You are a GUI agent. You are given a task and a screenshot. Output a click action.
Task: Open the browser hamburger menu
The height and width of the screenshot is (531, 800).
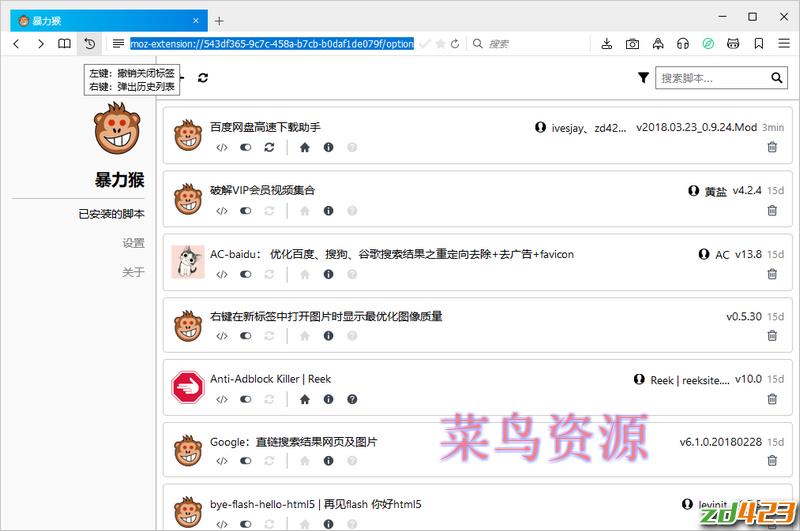784,44
